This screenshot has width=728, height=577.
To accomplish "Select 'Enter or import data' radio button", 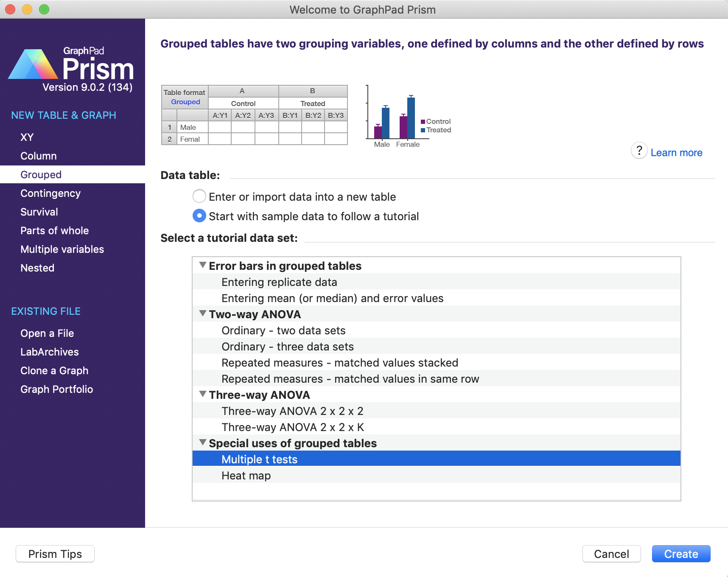I will 199,196.
